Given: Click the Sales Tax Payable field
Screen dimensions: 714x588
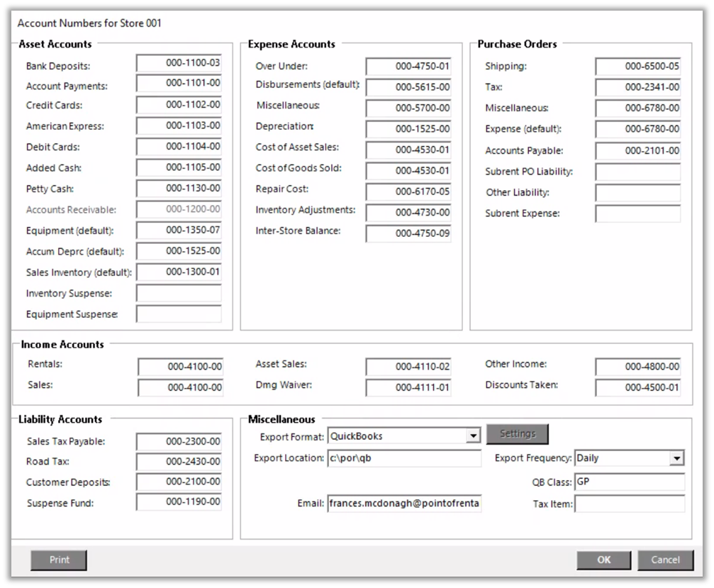Looking at the screenshot, I should (179, 441).
